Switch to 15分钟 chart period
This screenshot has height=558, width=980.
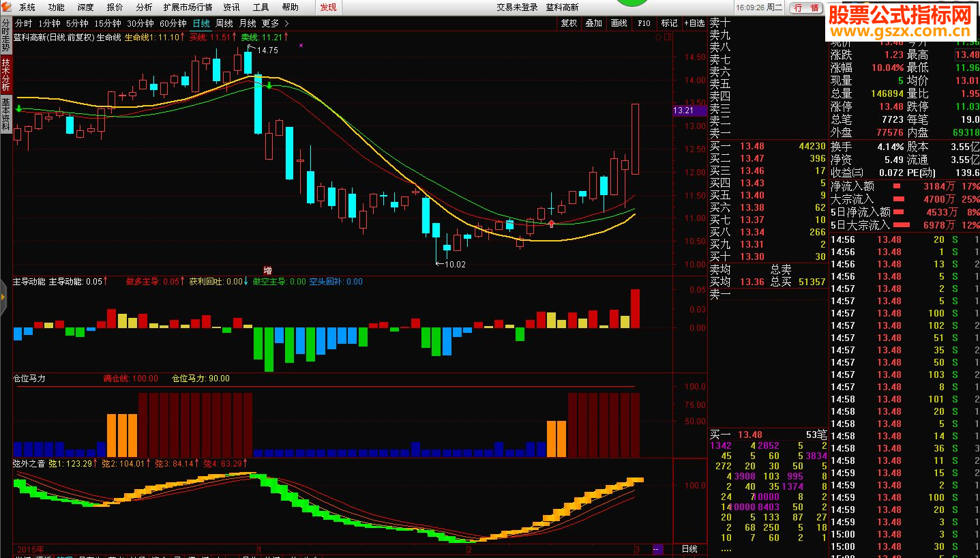pyautogui.click(x=108, y=23)
